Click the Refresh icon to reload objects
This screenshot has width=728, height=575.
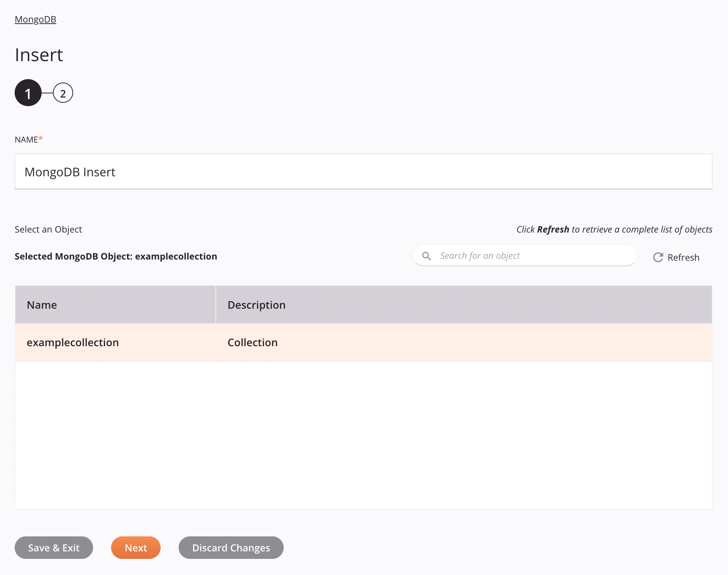pyautogui.click(x=658, y=257)
